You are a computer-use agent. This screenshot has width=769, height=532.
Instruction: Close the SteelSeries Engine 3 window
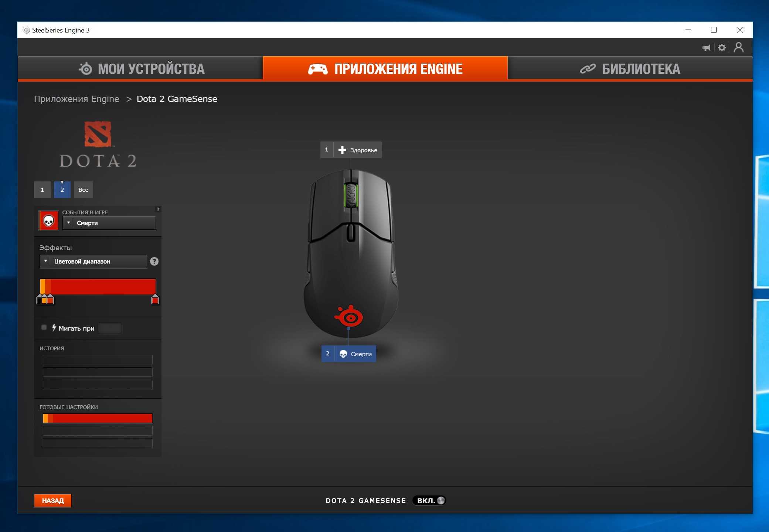[740, 30]
